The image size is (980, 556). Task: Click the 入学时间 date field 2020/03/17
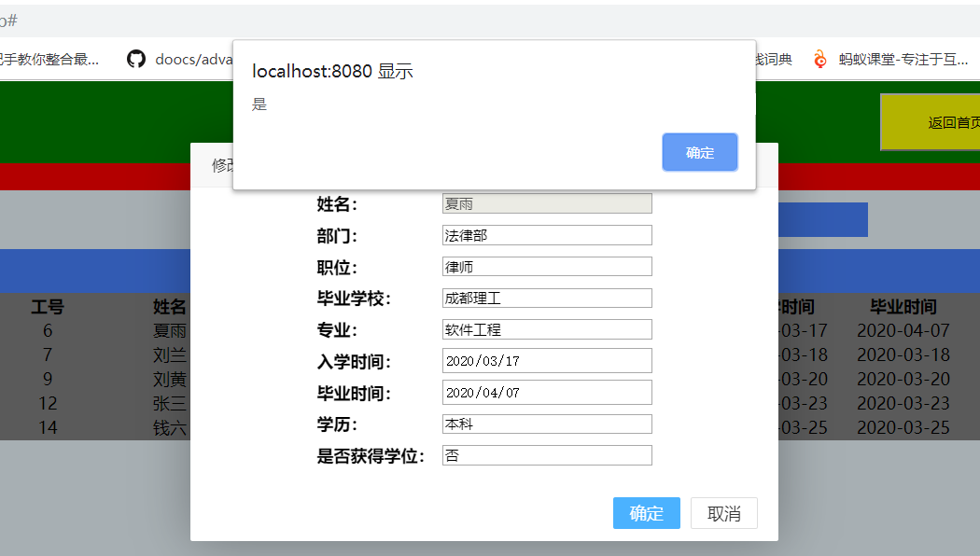pyautogui.click(x=547, y=360)
